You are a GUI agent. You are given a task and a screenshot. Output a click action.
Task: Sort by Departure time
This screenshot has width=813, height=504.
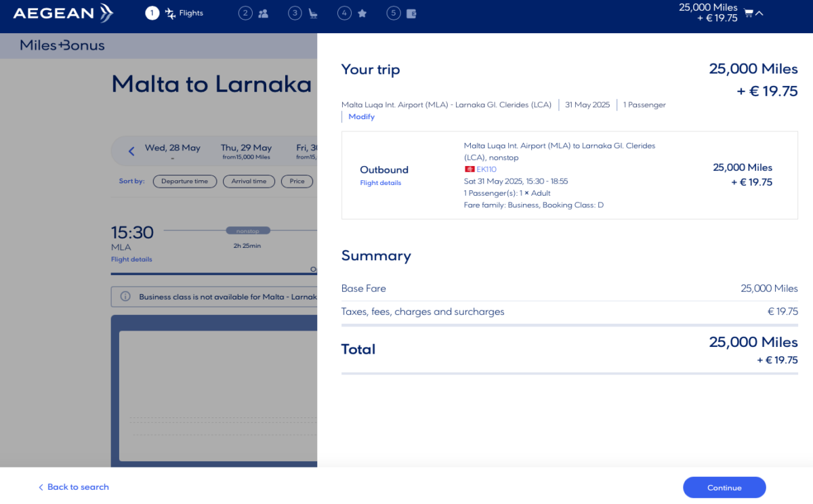185,181
